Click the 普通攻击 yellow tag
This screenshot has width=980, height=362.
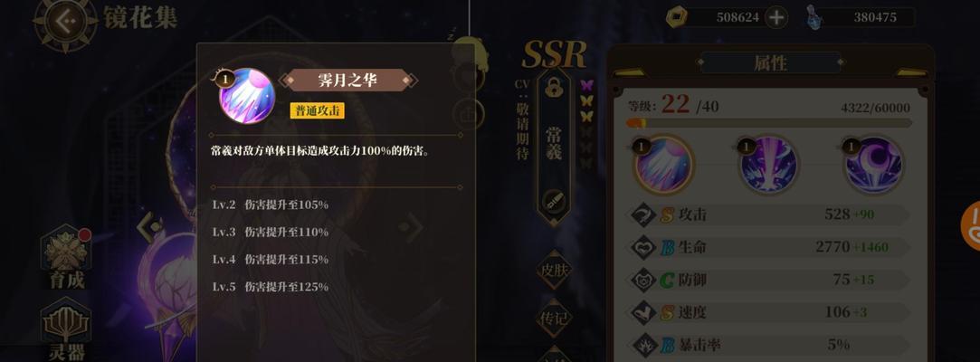click(317, 110)
